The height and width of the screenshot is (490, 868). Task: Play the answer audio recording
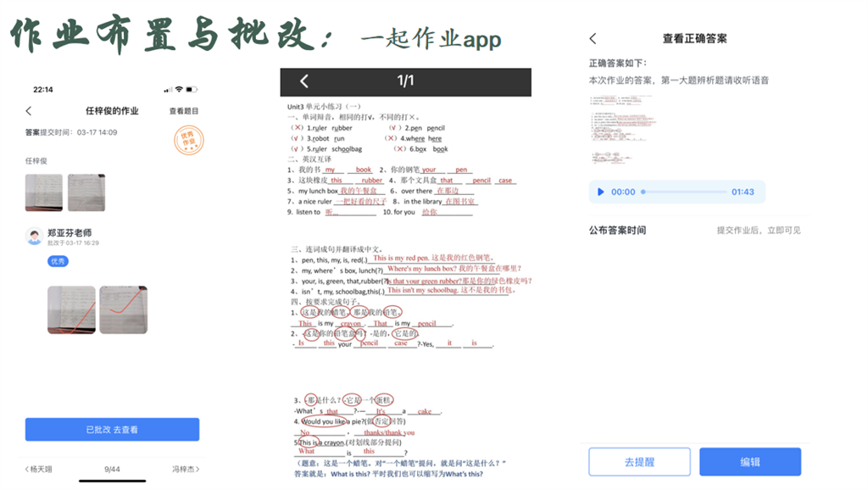point(601,192)
